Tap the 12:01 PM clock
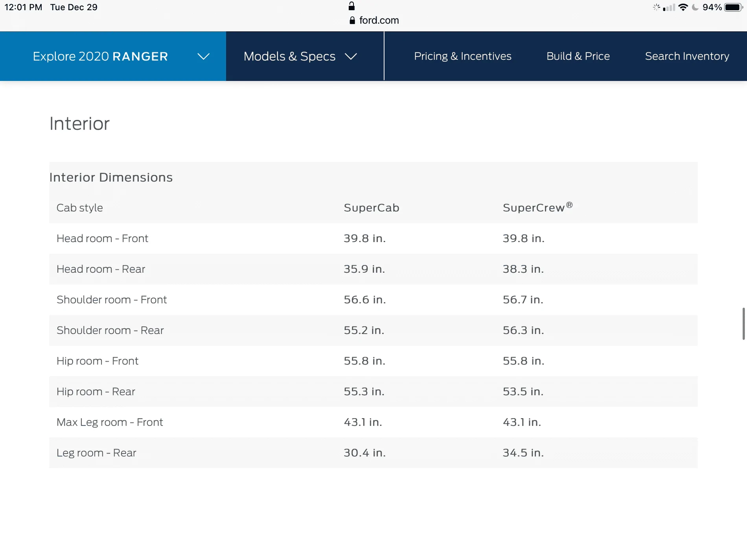The width and height of the screenshot is (747, 560). (23, 7)
